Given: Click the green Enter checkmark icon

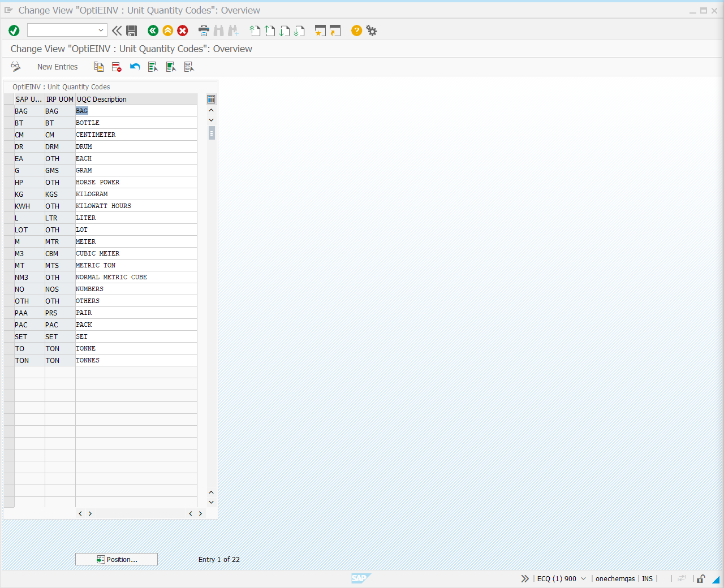Looking at the screenshot, I should coord(14,31).
